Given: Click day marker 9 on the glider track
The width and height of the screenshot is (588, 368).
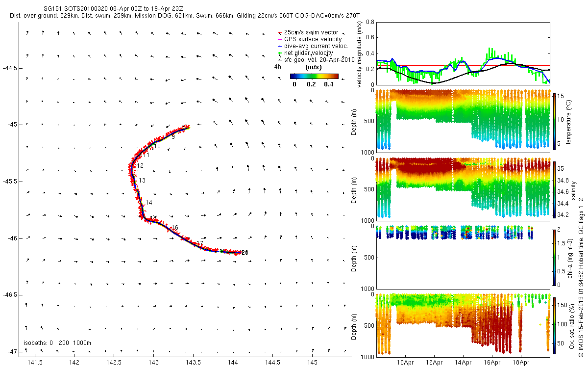Looking at the screenshot, I should coord(173,137).
